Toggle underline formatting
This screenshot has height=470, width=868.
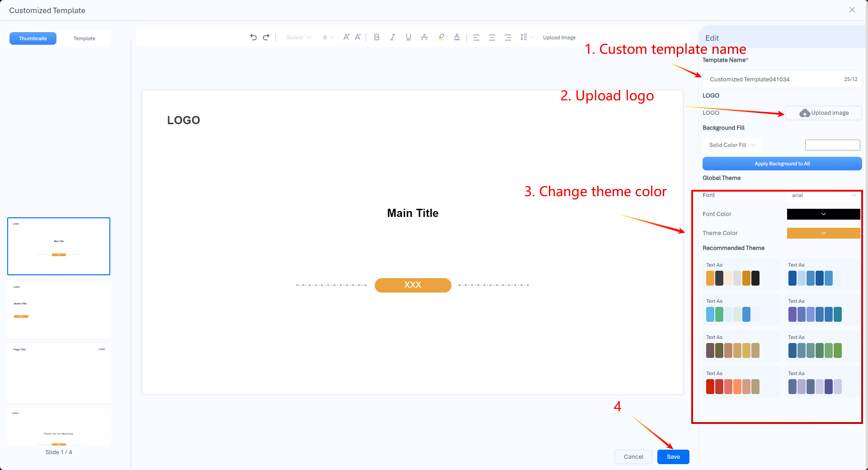(x=408, y=37)
